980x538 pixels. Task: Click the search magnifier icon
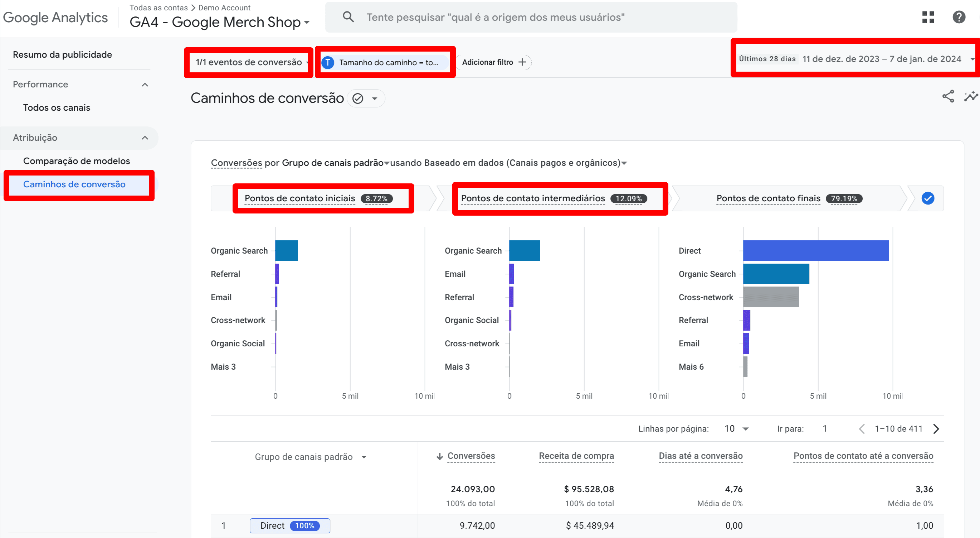pos(348,17)
